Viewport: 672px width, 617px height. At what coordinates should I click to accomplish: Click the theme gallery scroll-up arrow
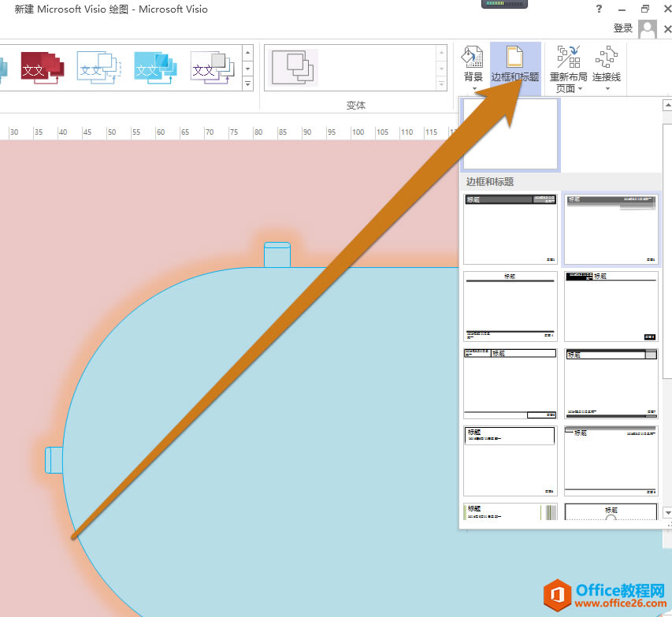point(666,105)
